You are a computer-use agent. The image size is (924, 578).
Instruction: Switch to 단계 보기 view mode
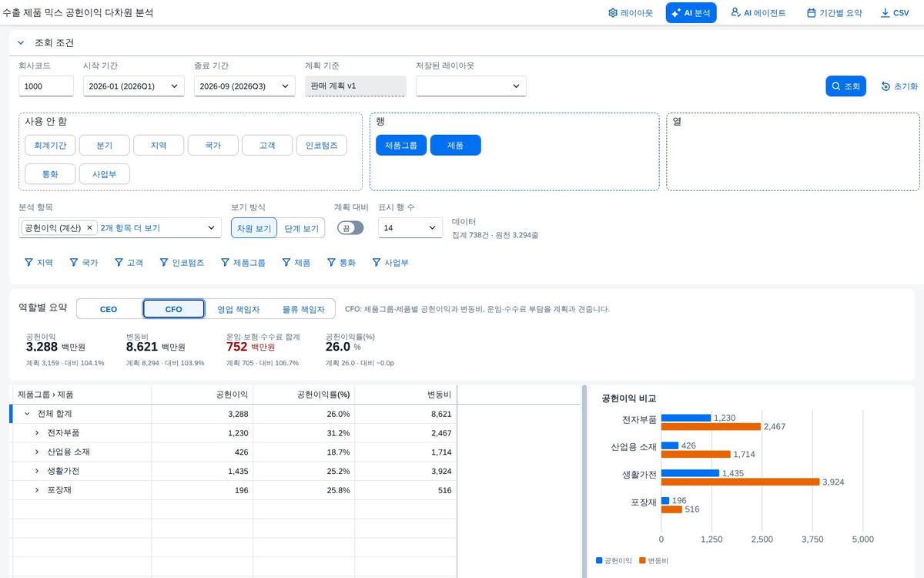301,228
